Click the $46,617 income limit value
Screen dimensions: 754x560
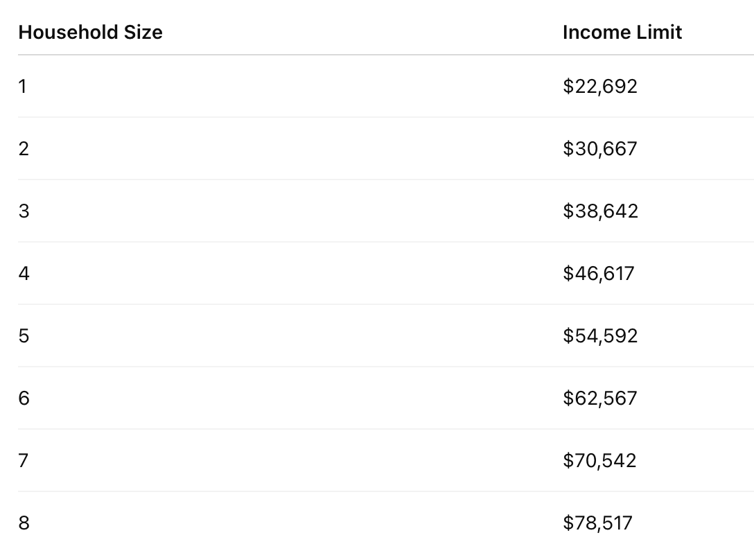(599, 273)
